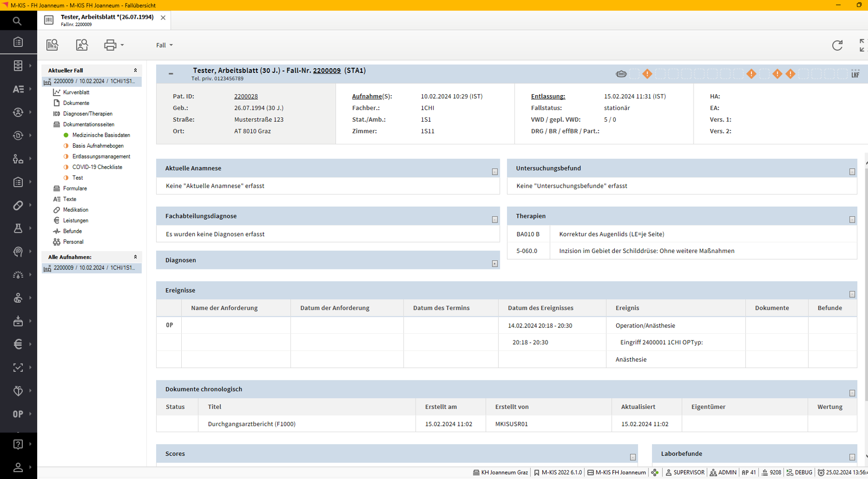The image size is (868, 479).
Task: Collapse the Alle Aufnahmen section
Action: [135, 257]
